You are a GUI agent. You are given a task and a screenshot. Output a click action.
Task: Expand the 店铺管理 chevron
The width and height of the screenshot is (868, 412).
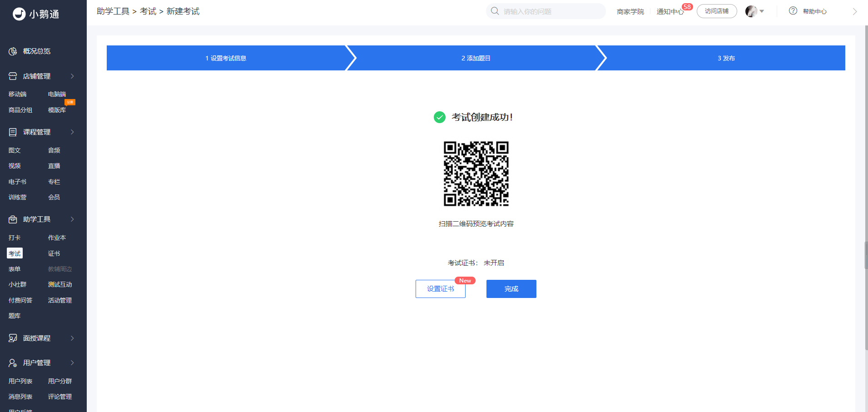(72, 76)
